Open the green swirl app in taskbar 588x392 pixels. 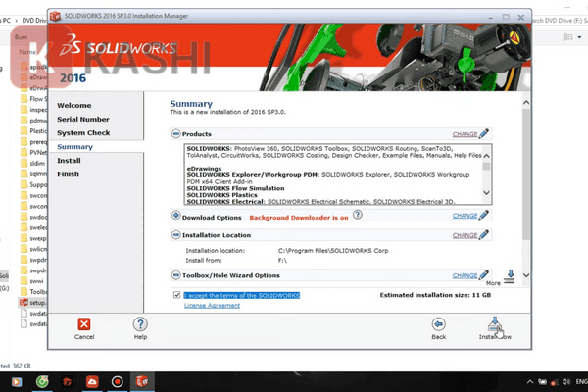[42, 382]
